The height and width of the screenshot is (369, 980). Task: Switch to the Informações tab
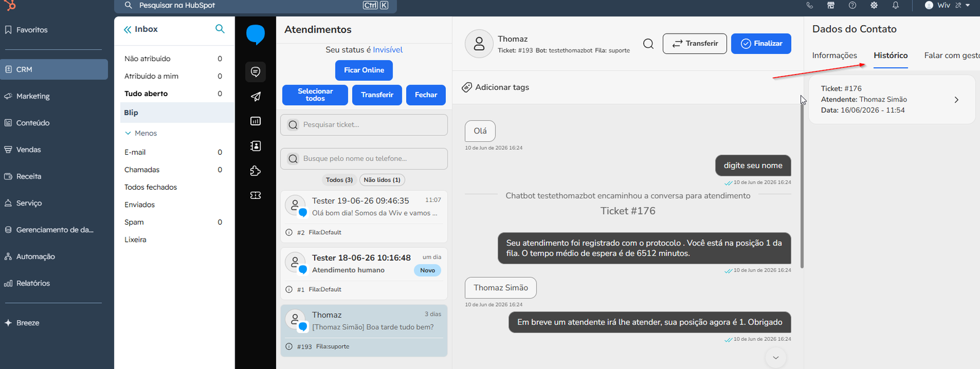click(834, 55)
